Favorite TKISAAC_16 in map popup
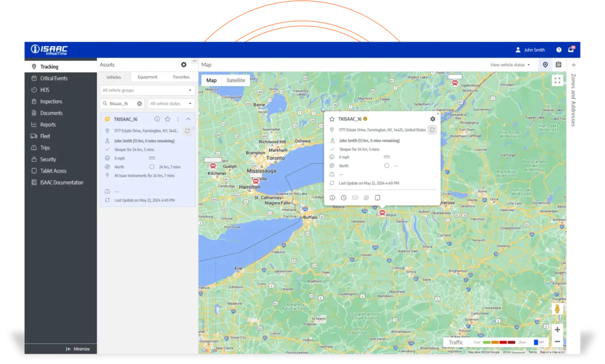The image size is (605, 364). (x=332, y=119)
